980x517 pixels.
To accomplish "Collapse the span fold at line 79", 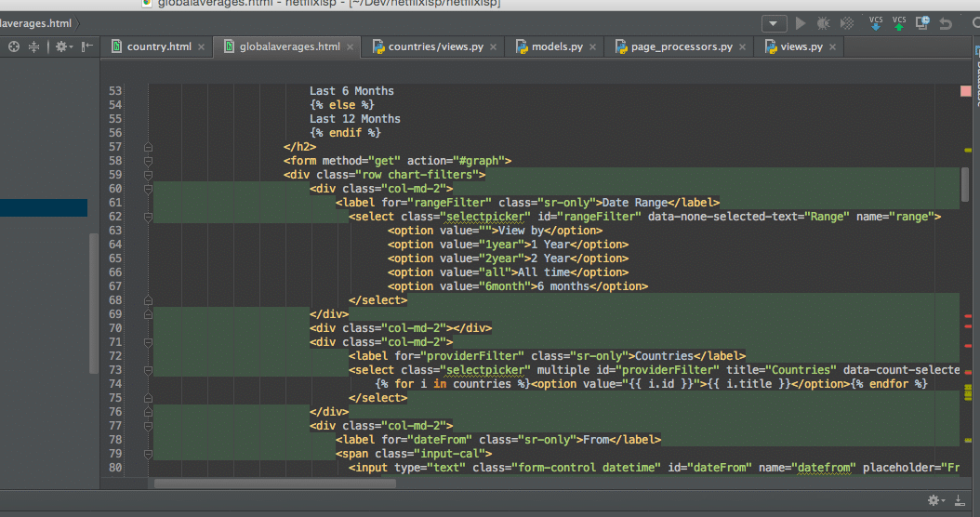I will click(x=148, y=454).
